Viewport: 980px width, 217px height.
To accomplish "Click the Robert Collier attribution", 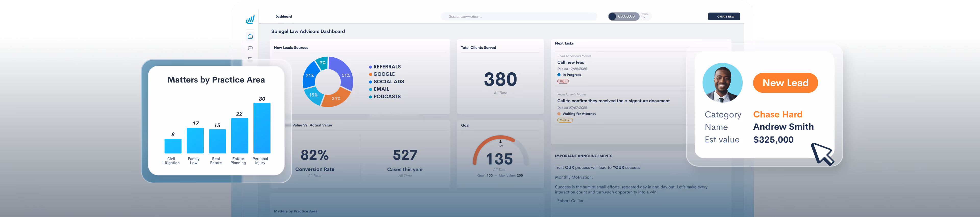I will tap(569, 201).
